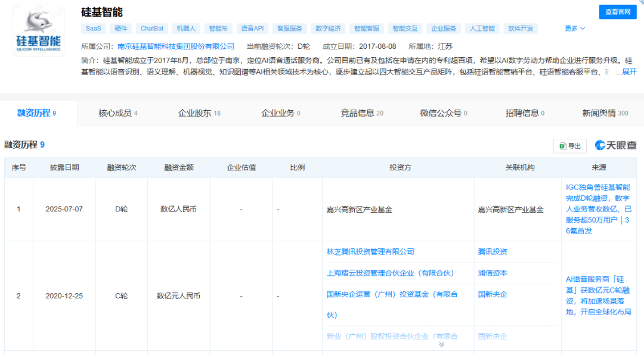644x355 pixels.
Task: Click the 腾讯投资 related institution link
Action: pos(492,251)
